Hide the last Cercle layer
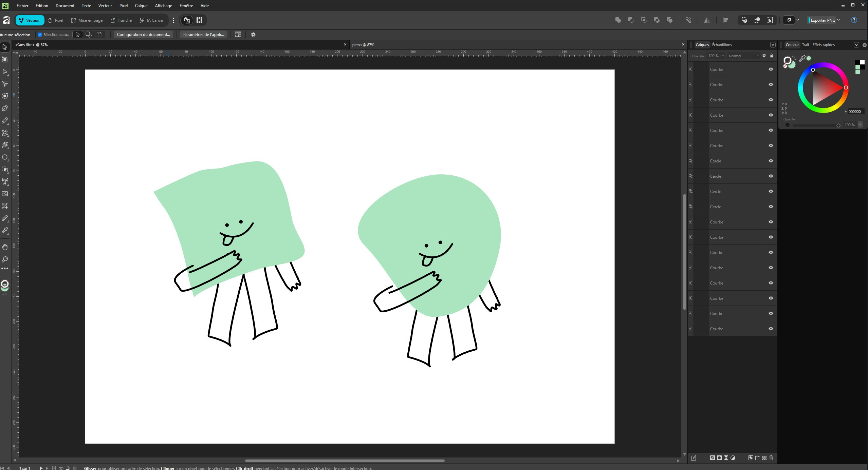 [771, 207]
